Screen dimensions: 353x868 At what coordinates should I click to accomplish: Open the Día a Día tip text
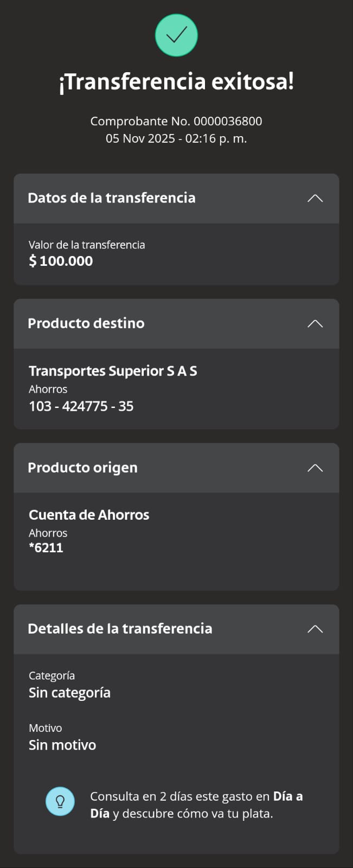coord(196,805)
